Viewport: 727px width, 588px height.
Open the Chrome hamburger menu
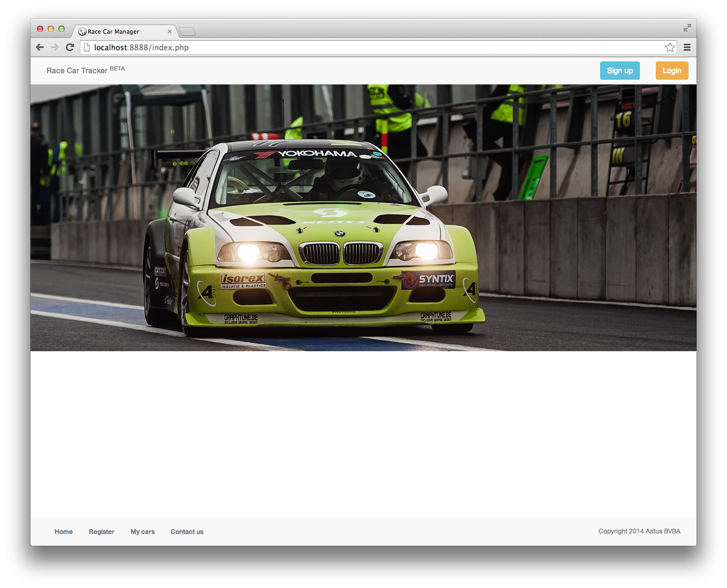[x=687, y=48]
